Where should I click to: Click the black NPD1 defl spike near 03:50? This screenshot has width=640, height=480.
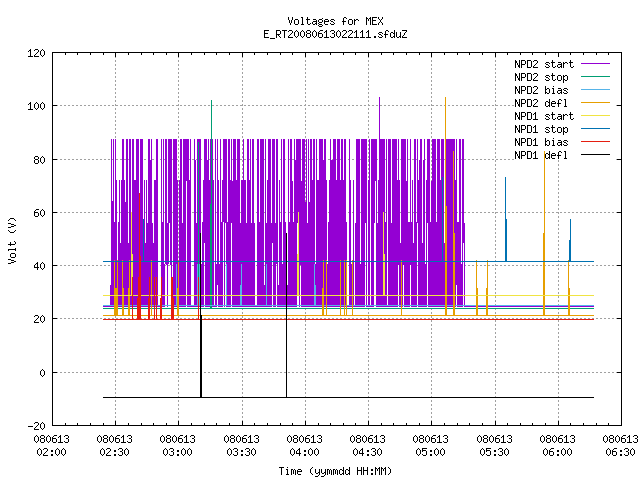click(287, 314)
